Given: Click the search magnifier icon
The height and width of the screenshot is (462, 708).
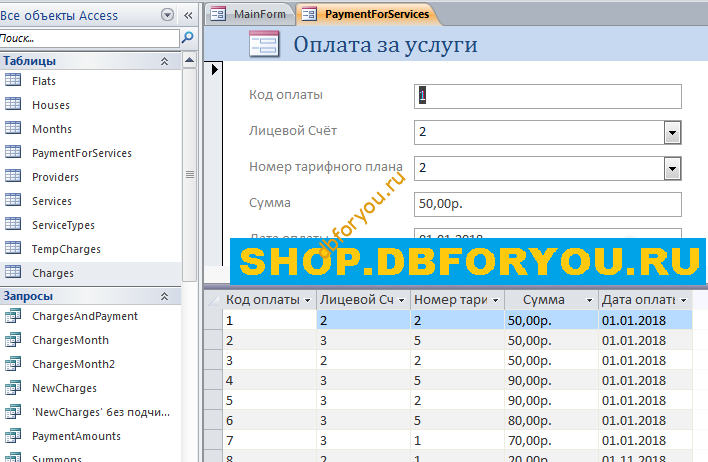Looking at the screenshot, I should (187, 37).
